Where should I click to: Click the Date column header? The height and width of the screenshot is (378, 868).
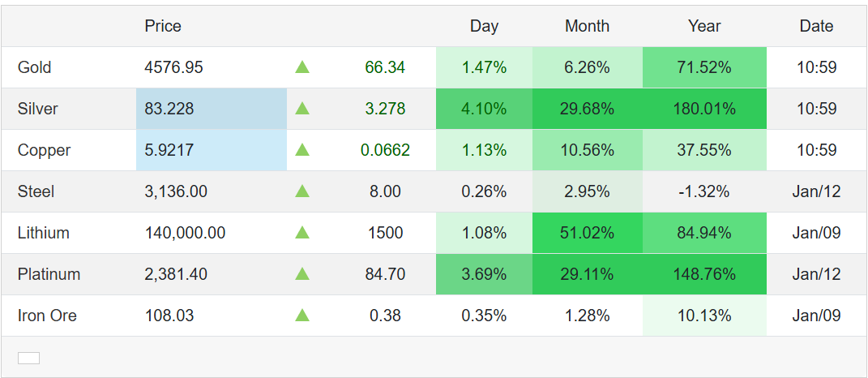pos(816,26)
